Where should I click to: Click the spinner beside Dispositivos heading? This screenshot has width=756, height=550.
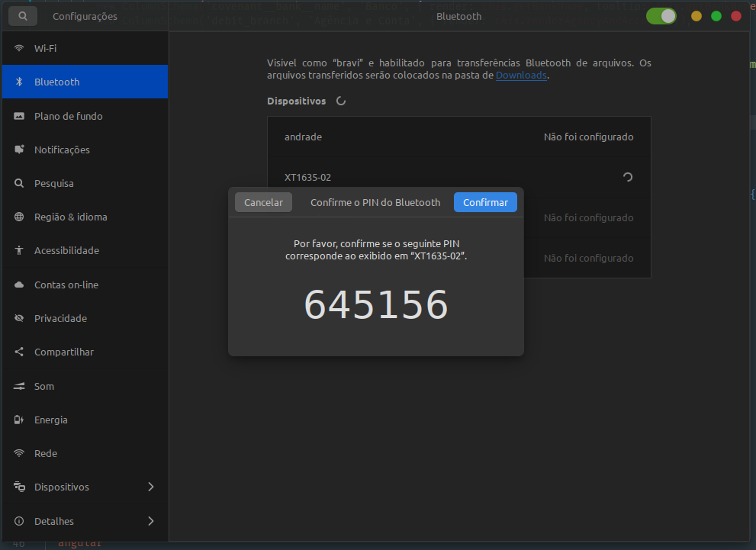341,101
